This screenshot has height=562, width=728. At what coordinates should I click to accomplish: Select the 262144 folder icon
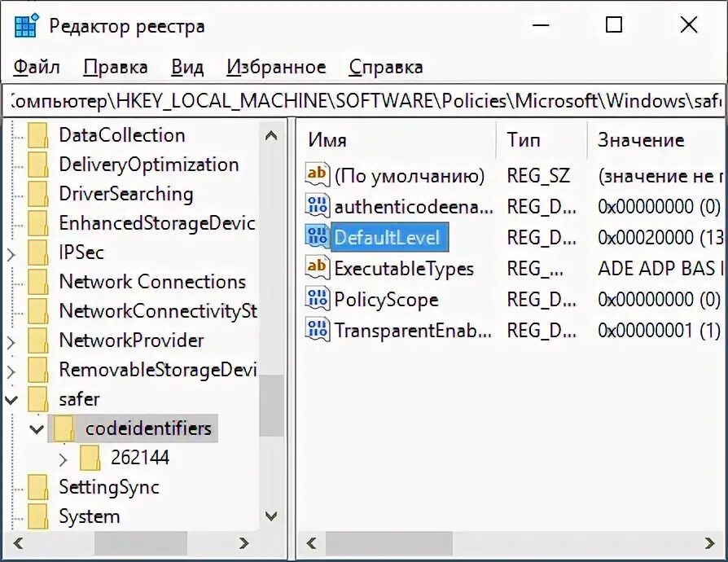click(90, 458)
